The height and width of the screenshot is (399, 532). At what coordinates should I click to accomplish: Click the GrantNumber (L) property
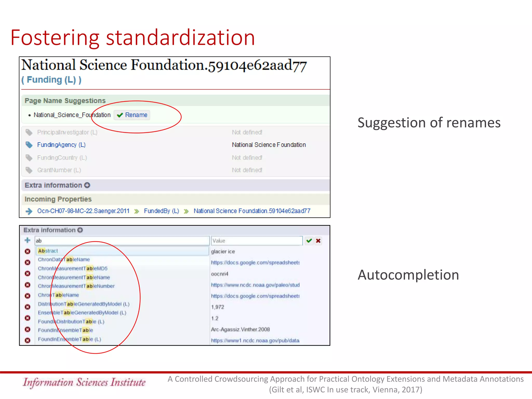tap(59, 170)
